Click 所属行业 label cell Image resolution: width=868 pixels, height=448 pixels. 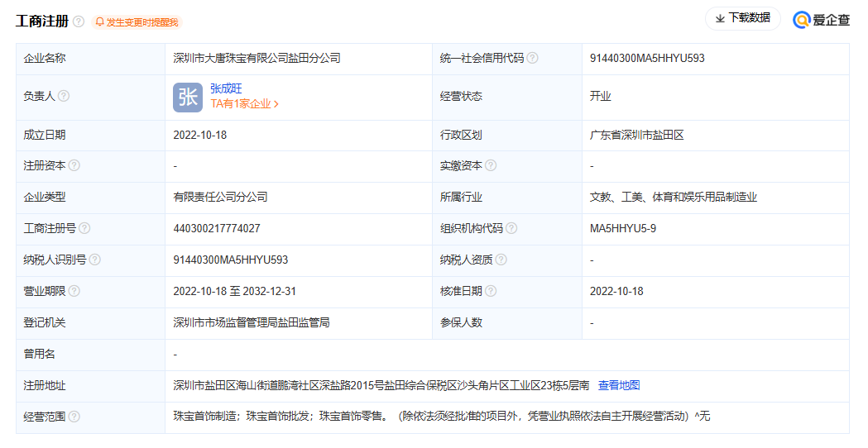point(507,198)
